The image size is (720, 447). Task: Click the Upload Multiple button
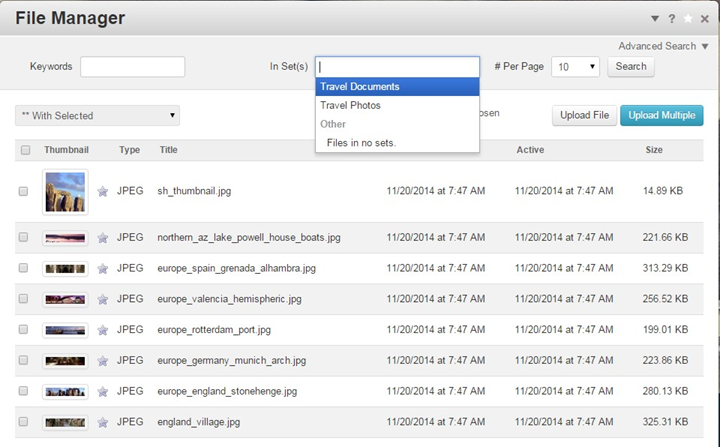pyautogui.click(x=661, y=116)
